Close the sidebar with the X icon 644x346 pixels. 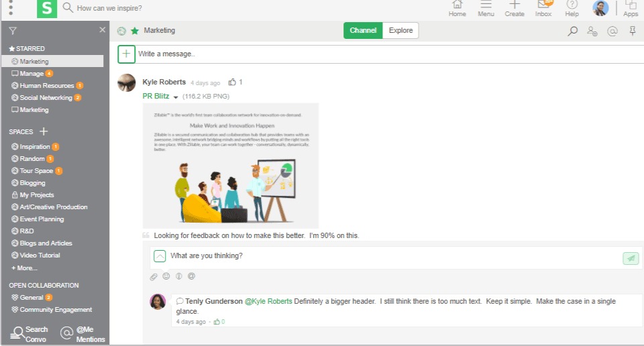[102, 30]
